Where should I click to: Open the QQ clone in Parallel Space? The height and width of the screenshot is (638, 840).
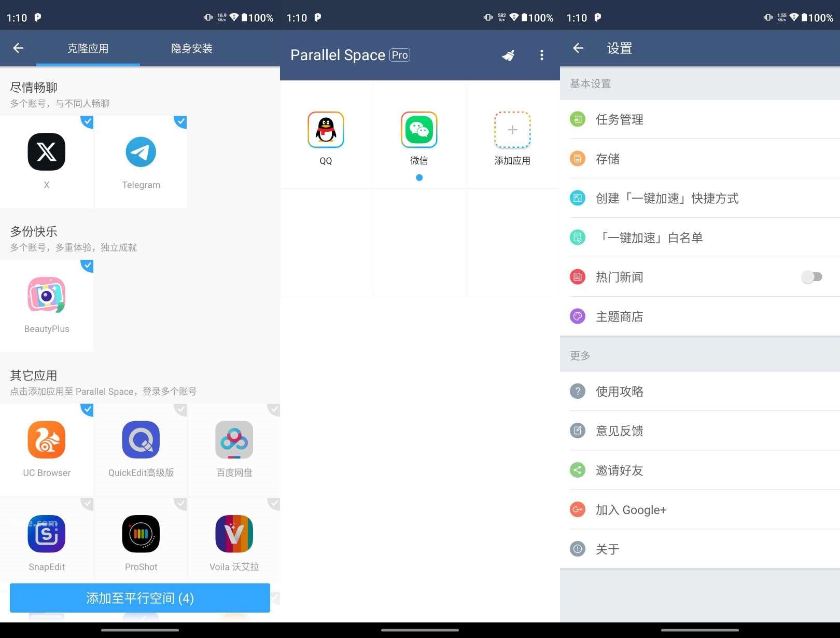point(326,130)
